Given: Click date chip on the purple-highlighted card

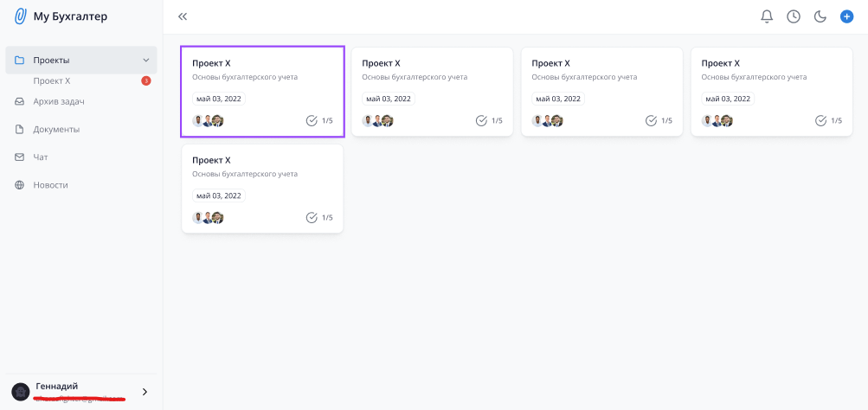Looking at the screenshot, I should (219, 99).
